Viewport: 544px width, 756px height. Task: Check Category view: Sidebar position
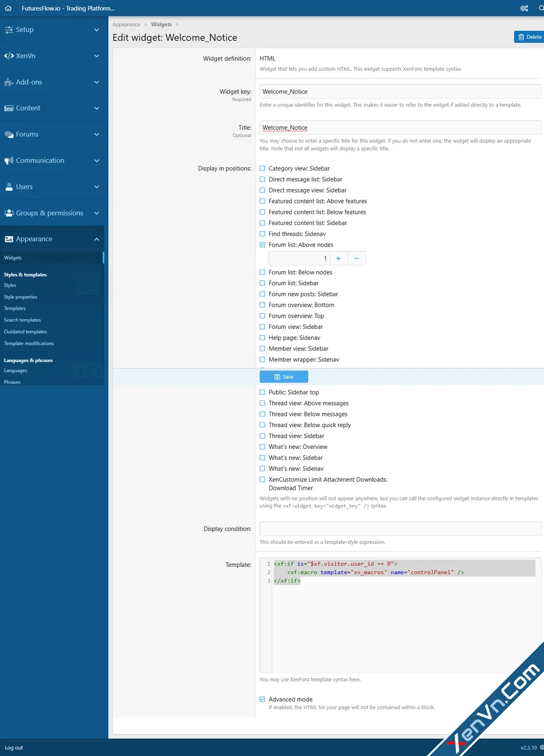click(x=262, y=168)
